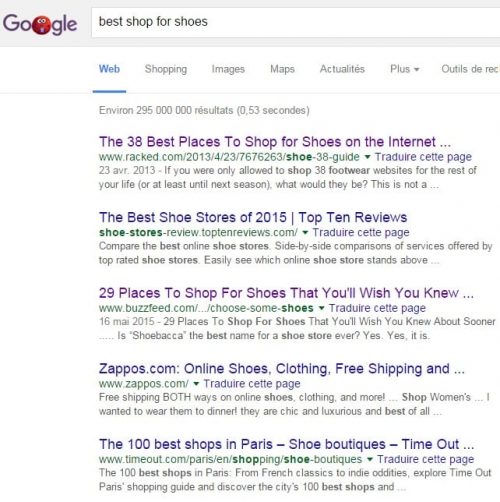Screen dimensions: 500x502
Task: Open the Maps tab
Action: [282, 69]
